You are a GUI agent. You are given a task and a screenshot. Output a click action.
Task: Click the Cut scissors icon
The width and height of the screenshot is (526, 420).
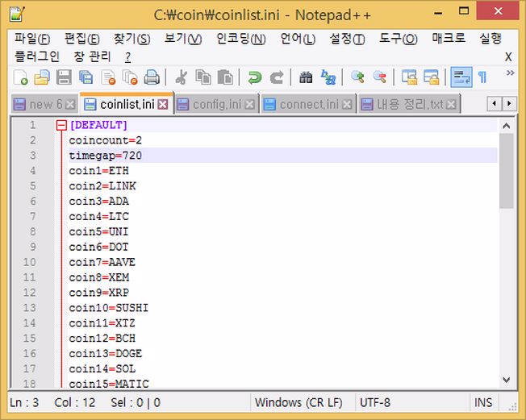tap(181, 77)
